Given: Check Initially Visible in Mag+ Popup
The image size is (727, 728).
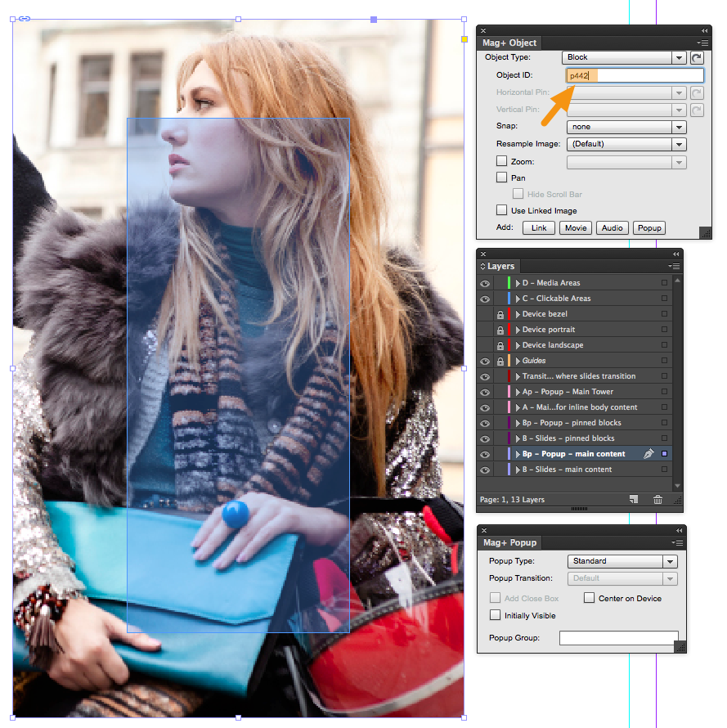Looking at the screenshot, I should 496,615.
